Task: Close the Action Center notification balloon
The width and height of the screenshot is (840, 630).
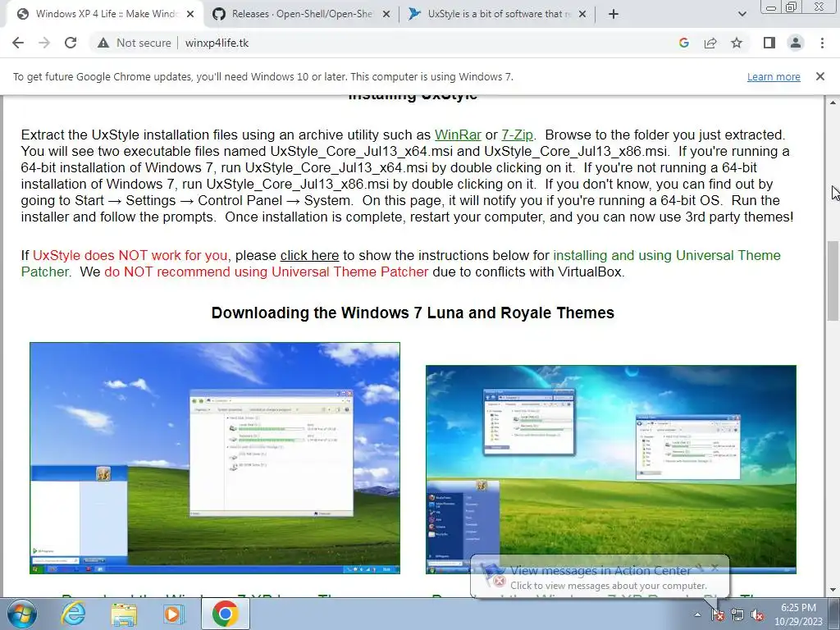Action: (x=714, y=568)
